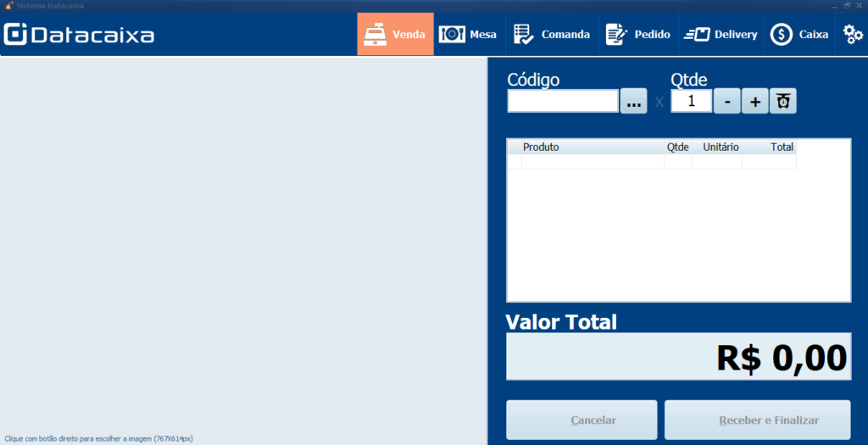The height and width of the screenshot is (445, 868).
Task: Click Receber e Finalizar button
Action: [x=758, y=420]
